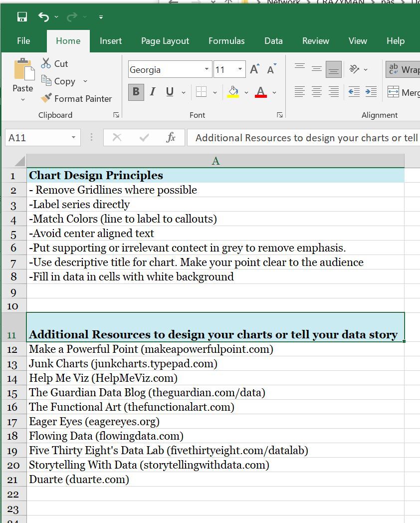Toggle Underline formatting
The height and width of the screenshot is (523, 420).
tap(169, 92)
